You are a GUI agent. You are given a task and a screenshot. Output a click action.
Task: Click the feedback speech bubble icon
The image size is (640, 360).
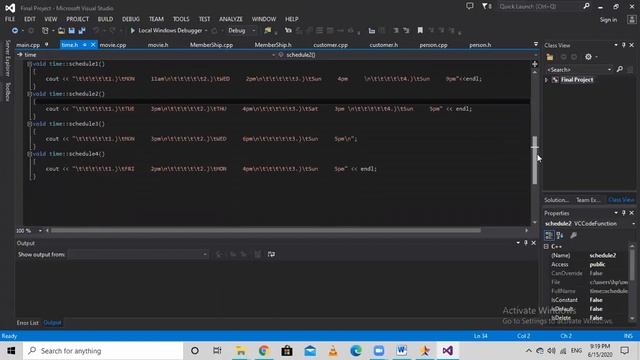coord(470,6)
